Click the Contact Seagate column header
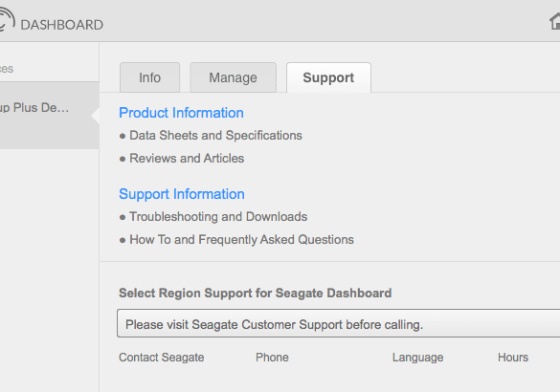 click(162, 358)
